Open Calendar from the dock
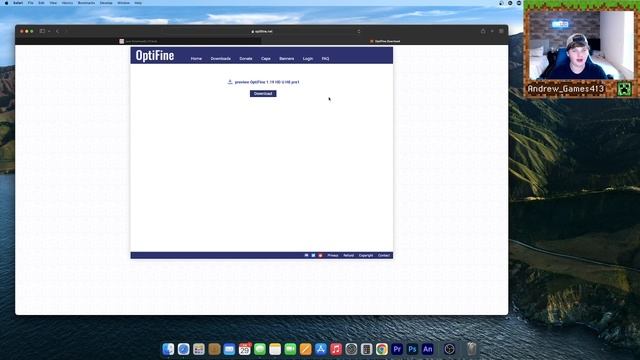Viewport: 640px width, 360px height. (x=244, y=349)
